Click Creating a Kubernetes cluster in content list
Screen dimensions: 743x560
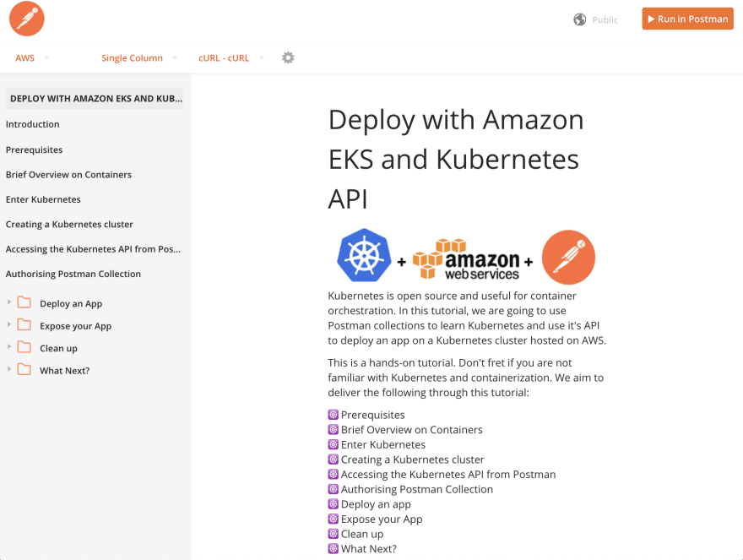pyautogui.click(x=413, y=459)
